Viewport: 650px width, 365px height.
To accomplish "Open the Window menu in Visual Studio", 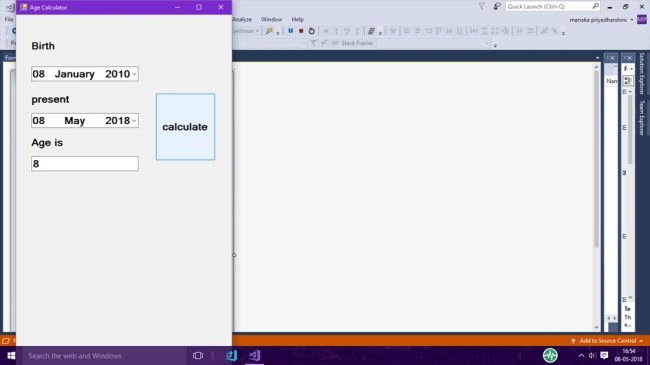I will pyautogui.click(x=272, y=19).
